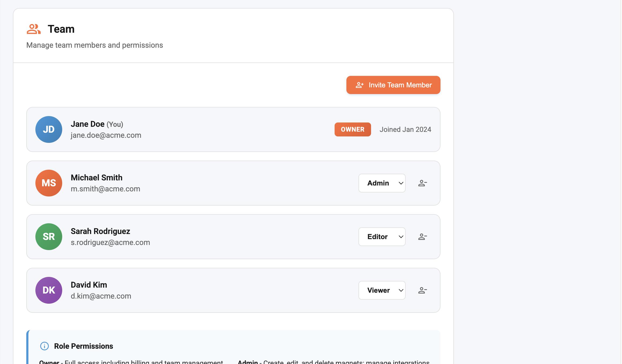Click Michael Smith's MS avatar
The width and height of the screenshot is (622, 364).
tap(49, 183)
